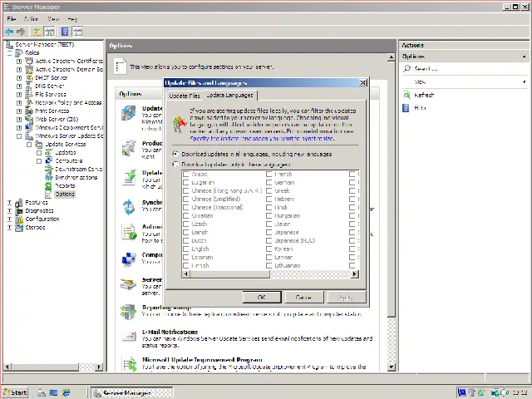The width and height of the screenshot is (532, 399).
Task: Open the Synchronization Schedule option icon
Action: [x=129, y=207]
